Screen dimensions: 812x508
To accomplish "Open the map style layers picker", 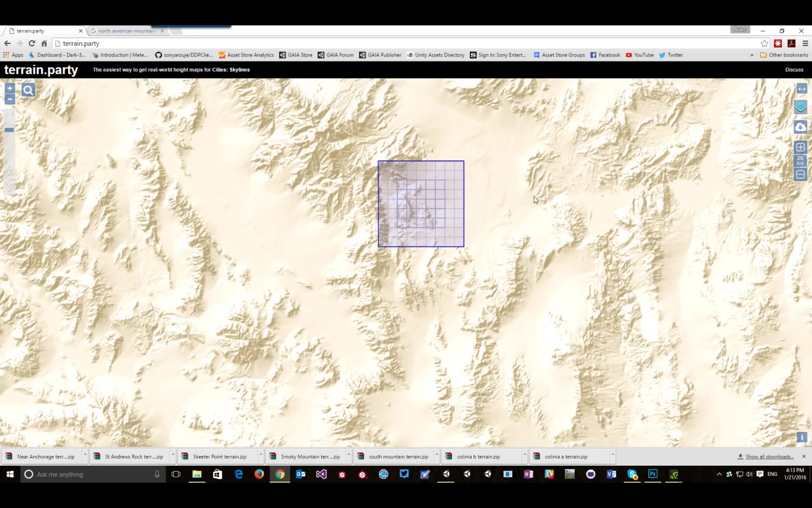I will (800, 107).
